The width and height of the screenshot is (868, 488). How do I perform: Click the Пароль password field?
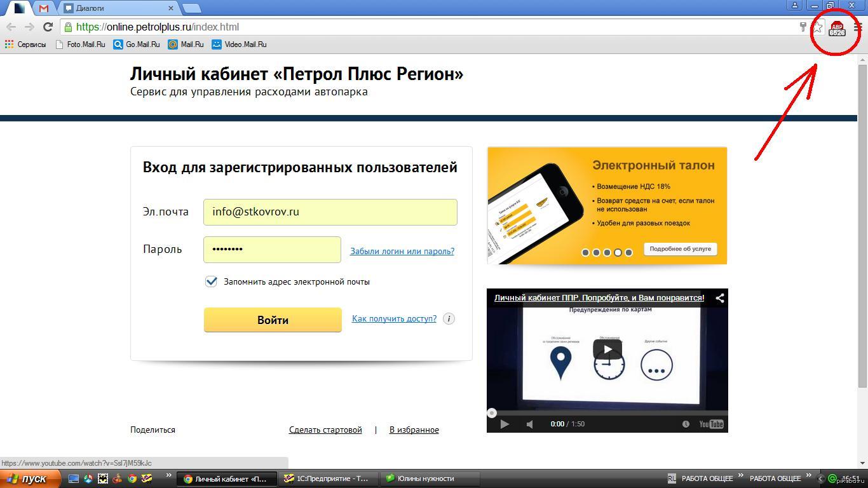tap(272, 250)
